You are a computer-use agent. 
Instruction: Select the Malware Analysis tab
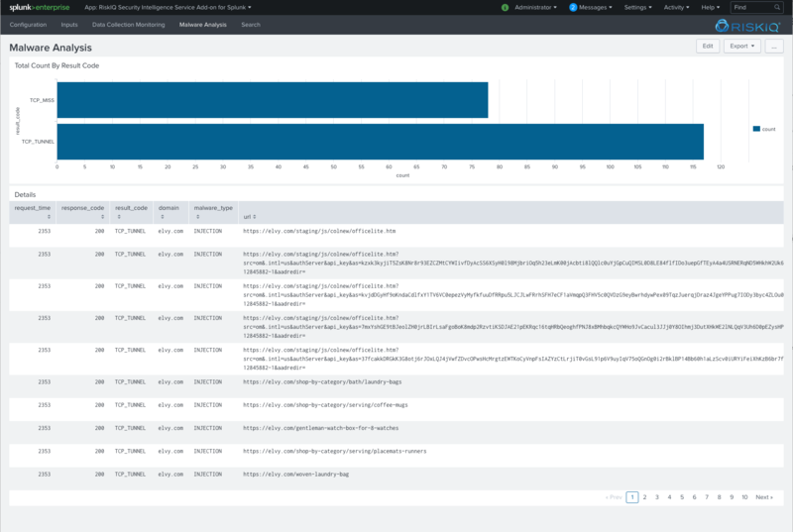pyautogui.click(x=203, y=25)
